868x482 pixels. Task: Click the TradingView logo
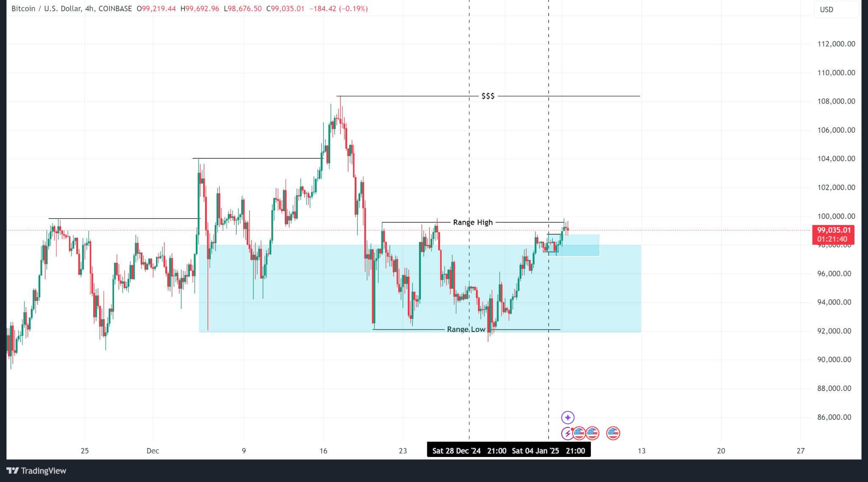point(36,471)
